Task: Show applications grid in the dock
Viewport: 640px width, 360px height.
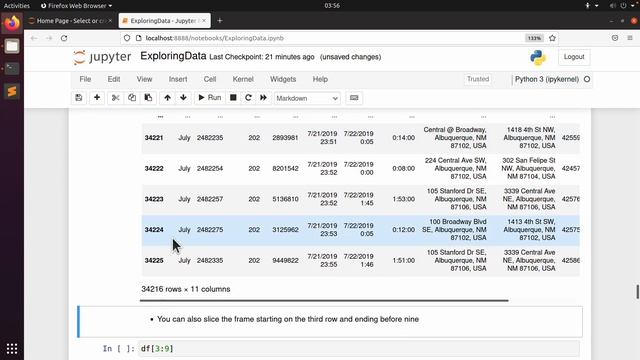Action: [x=12, y=349]
